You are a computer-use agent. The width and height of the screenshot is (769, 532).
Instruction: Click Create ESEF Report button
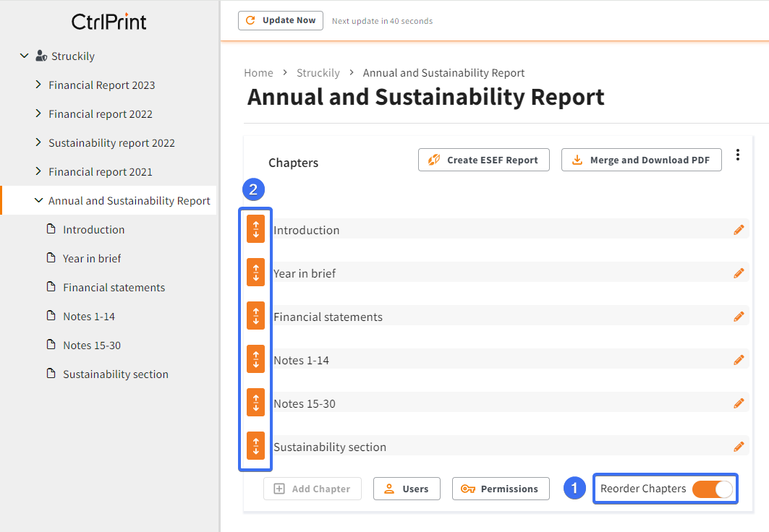(483, 160)
